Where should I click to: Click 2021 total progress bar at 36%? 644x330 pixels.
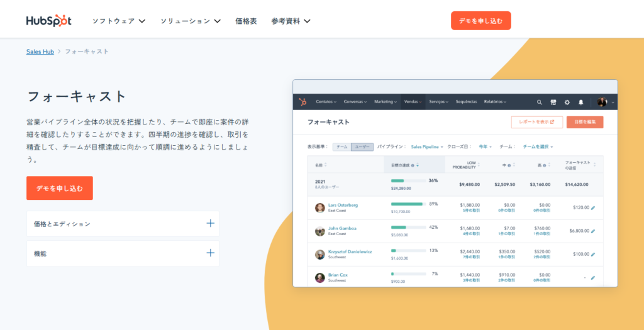[408, 180]
